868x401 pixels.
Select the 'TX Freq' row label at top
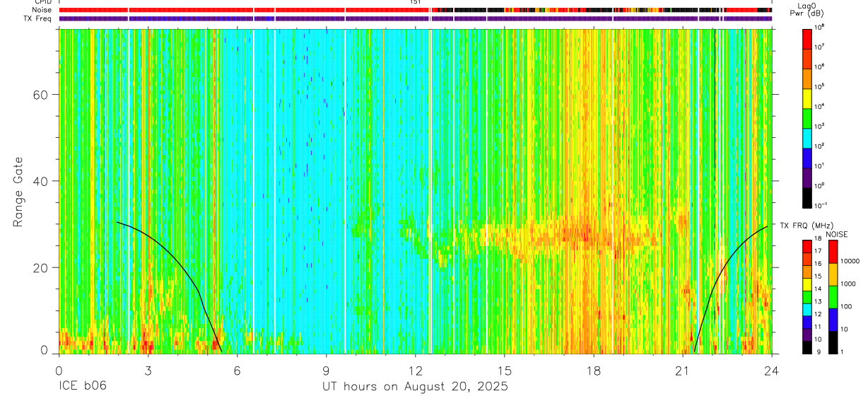tap(39, 18)
